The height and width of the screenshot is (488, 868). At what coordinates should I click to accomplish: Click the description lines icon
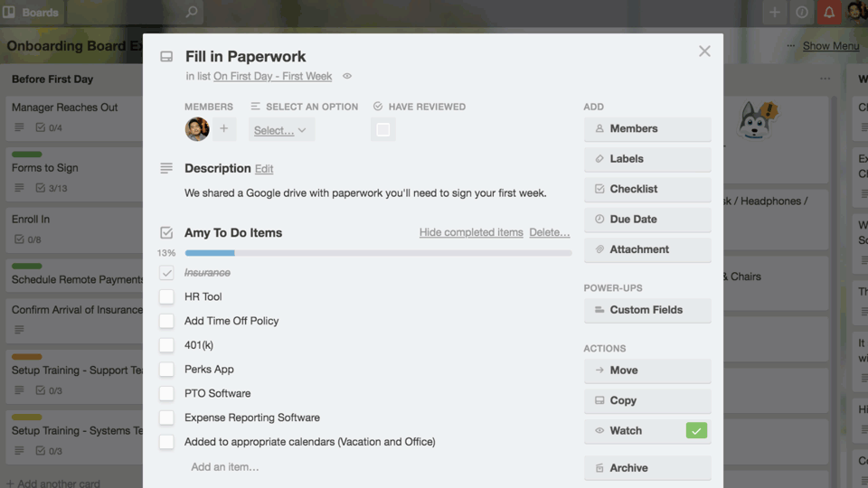click(166, 168)
